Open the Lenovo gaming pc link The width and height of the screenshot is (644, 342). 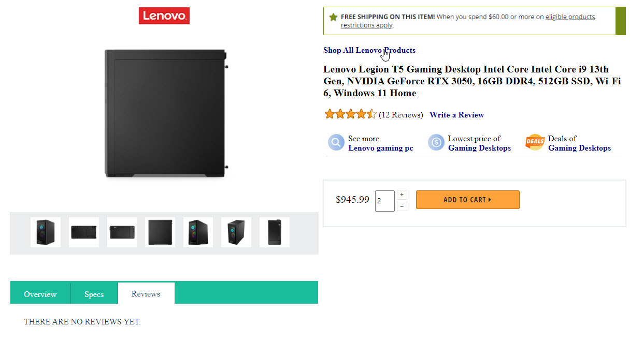point(380,148)
